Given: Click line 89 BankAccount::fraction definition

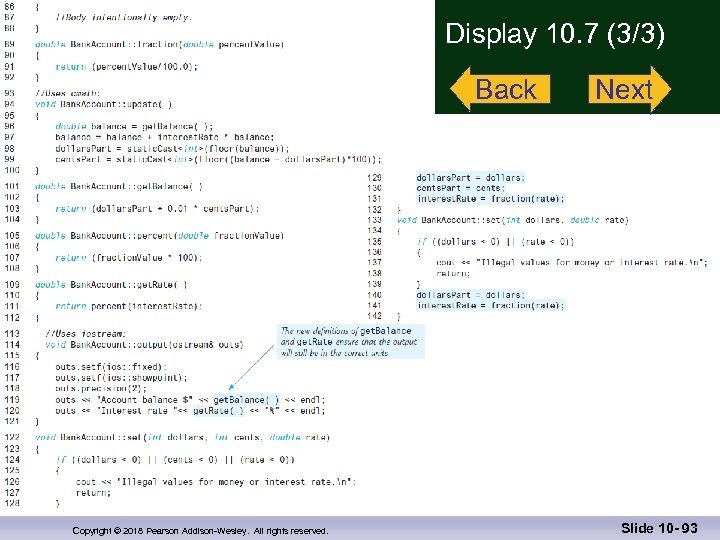Looking at the screenshot, I should click(159, 45).
